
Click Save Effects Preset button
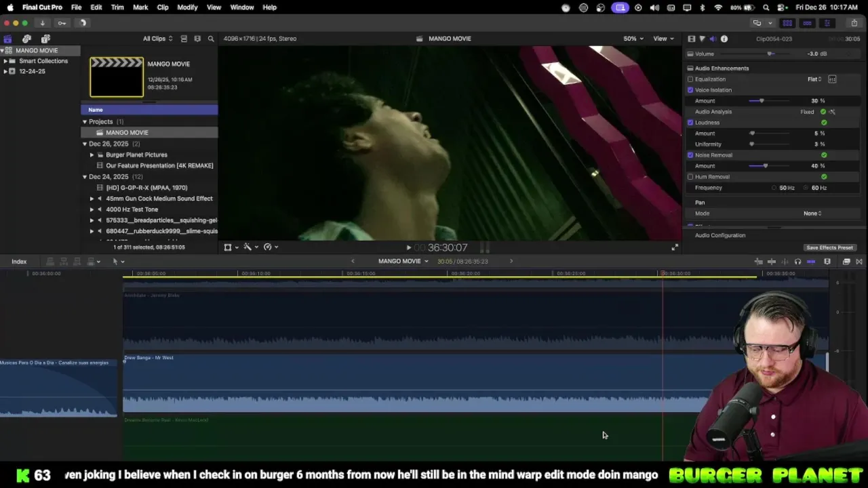point(829,247)
